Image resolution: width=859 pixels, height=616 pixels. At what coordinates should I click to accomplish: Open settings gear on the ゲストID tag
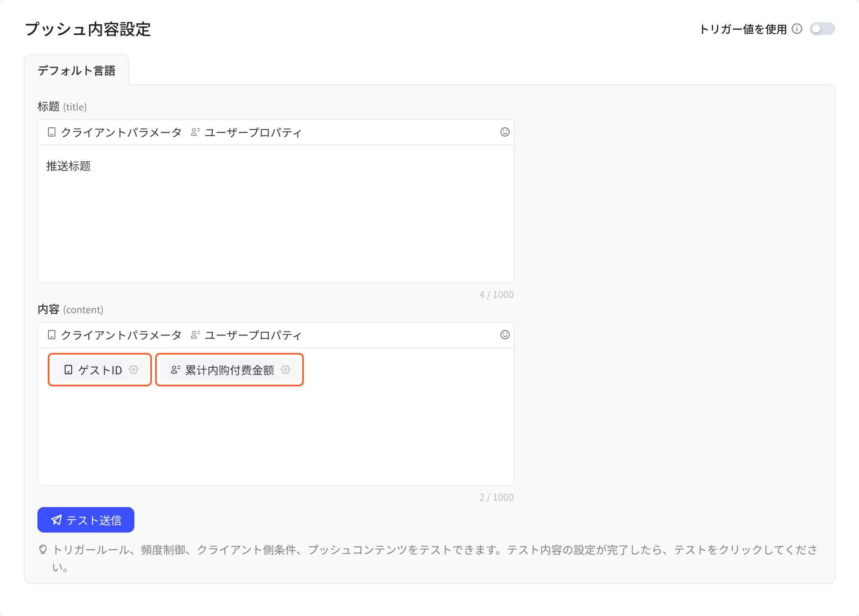pos(134,370)
